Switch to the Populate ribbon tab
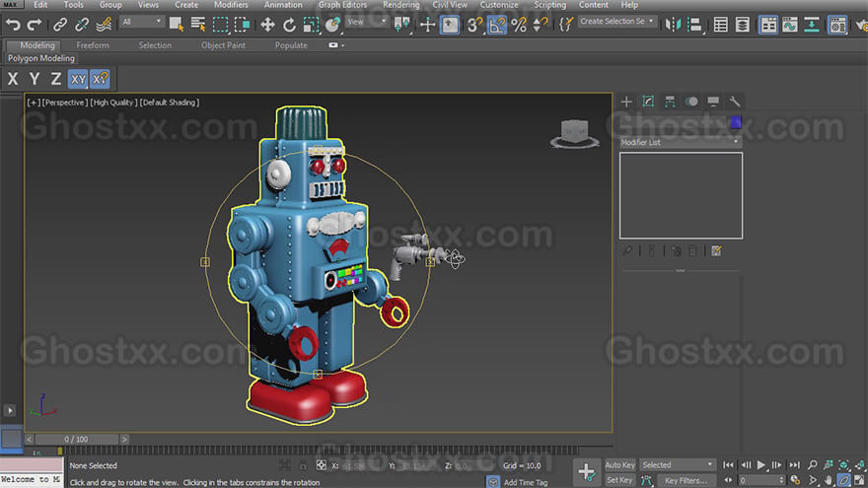Viewport: 868px width, 488px height. pyautogui.click(x=291, y=45)
